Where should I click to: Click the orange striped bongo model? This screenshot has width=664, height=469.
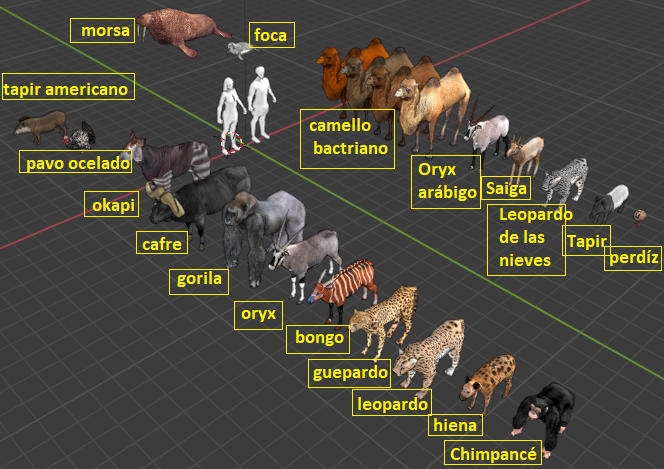coord(343,288)
